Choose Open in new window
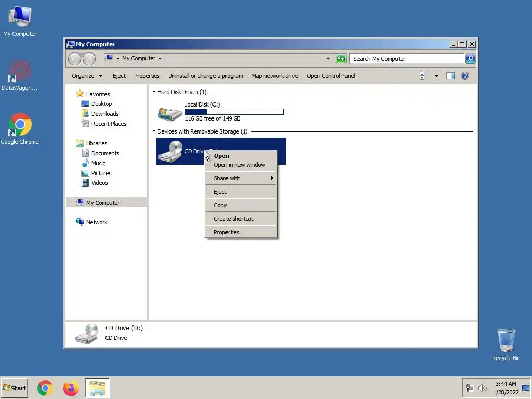Image resolution: width=532 pixels, height=399 pixels. [x=241, y=165]
